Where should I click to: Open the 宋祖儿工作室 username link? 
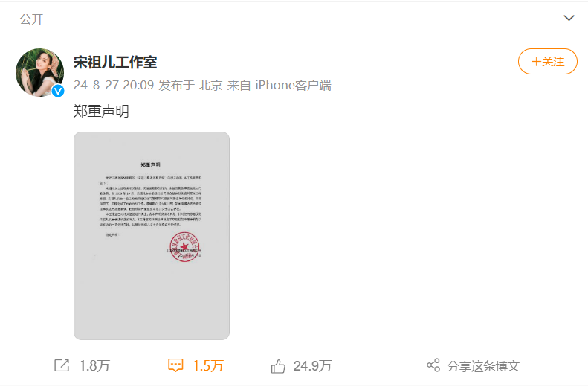coord(115,62)
